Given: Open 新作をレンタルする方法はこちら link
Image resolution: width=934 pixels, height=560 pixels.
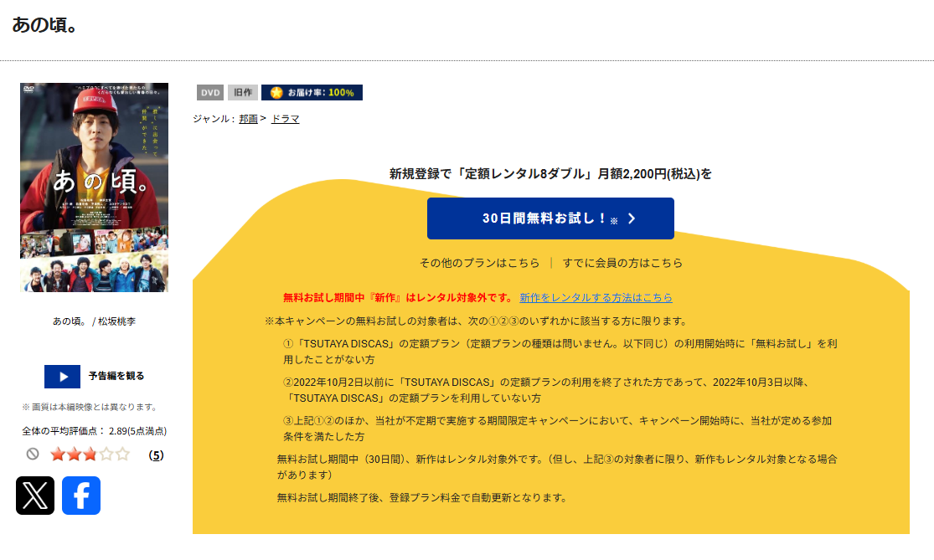Looking at the screenshot, I should (596, 297).
